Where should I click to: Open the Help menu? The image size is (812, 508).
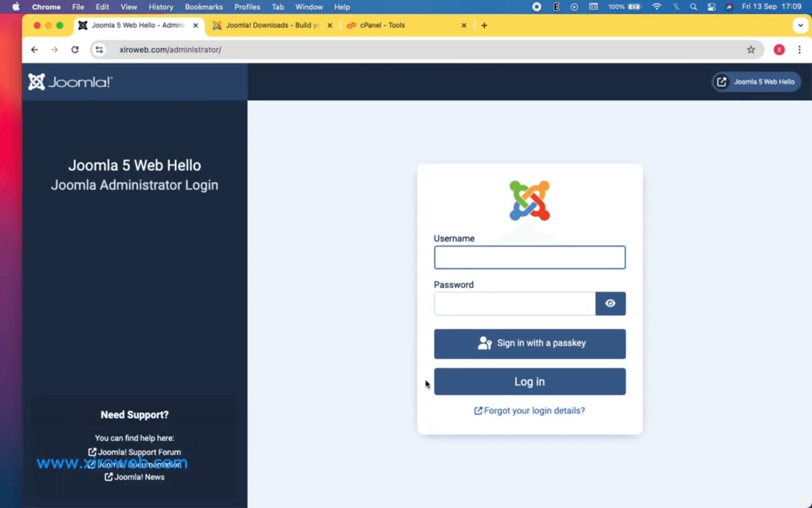(x=342, y=7)
